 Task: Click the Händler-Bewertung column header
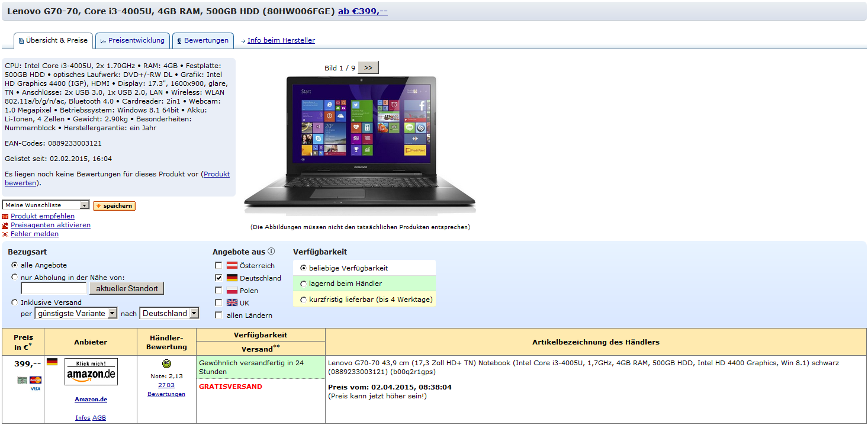point(167,342)
